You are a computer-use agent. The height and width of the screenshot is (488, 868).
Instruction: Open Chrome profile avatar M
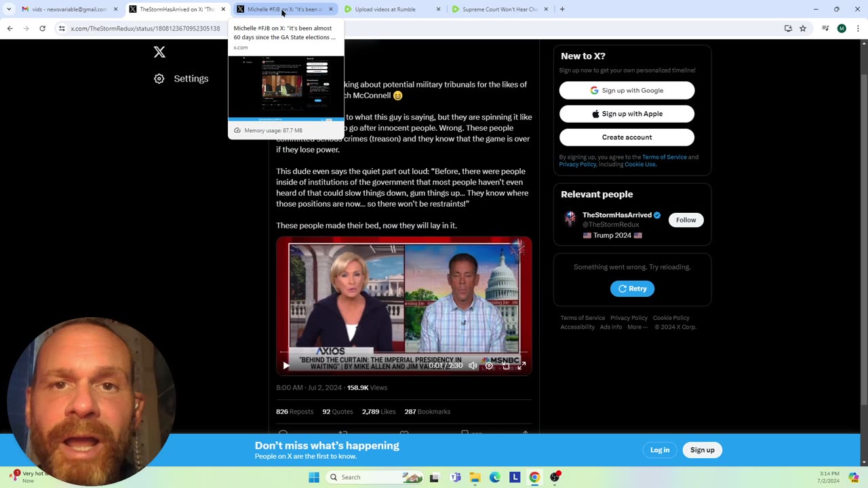pos(842,28)
